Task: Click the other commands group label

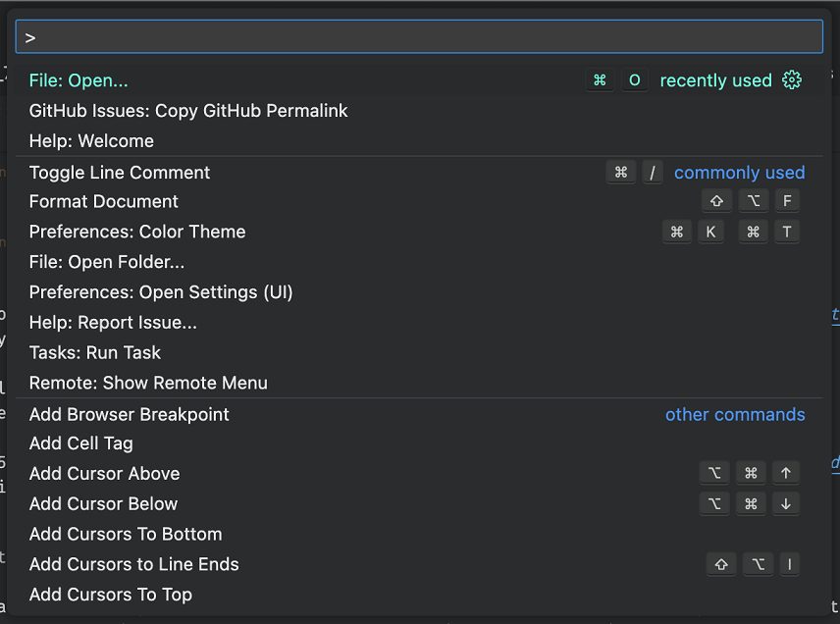Action: [x=735, y=414]
